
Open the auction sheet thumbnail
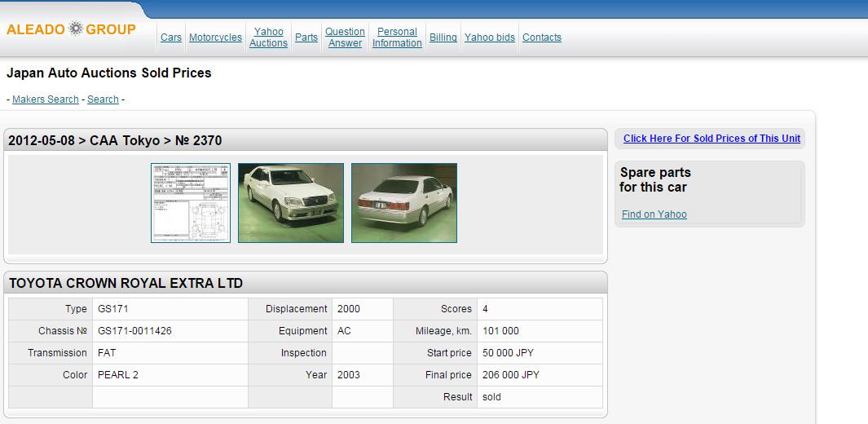pyautogui.click(x=191, y=203)
